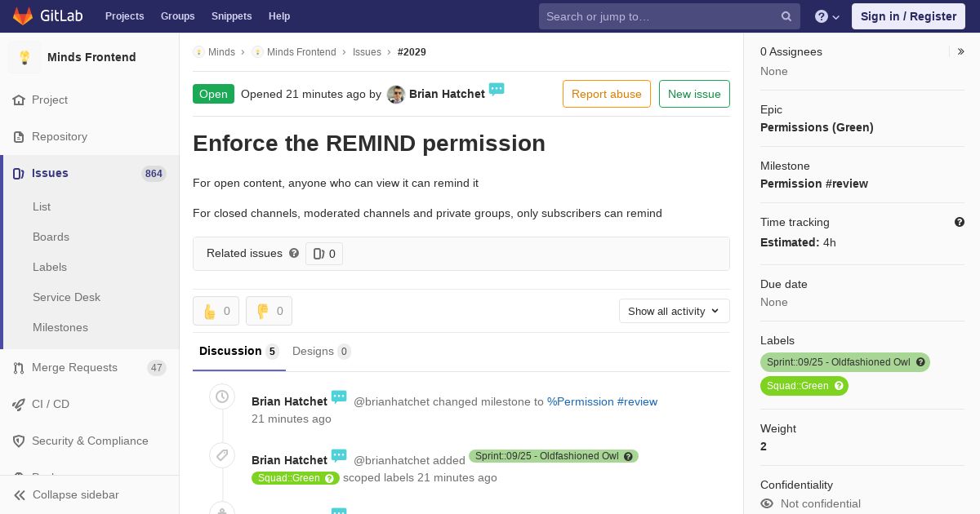980x514 pixels.
Task: Click the #2029 breadcrumb
Action: 412,52
